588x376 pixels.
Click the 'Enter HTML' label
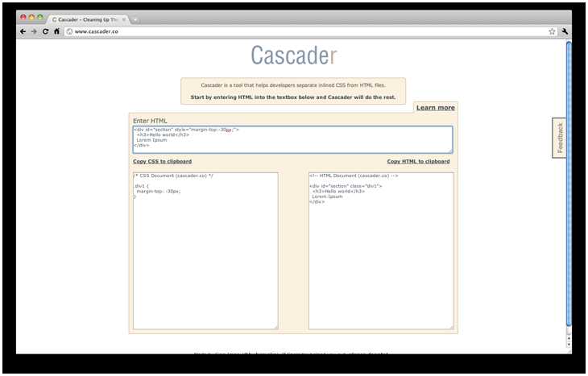pyautogui.click(x=150, y=121)
